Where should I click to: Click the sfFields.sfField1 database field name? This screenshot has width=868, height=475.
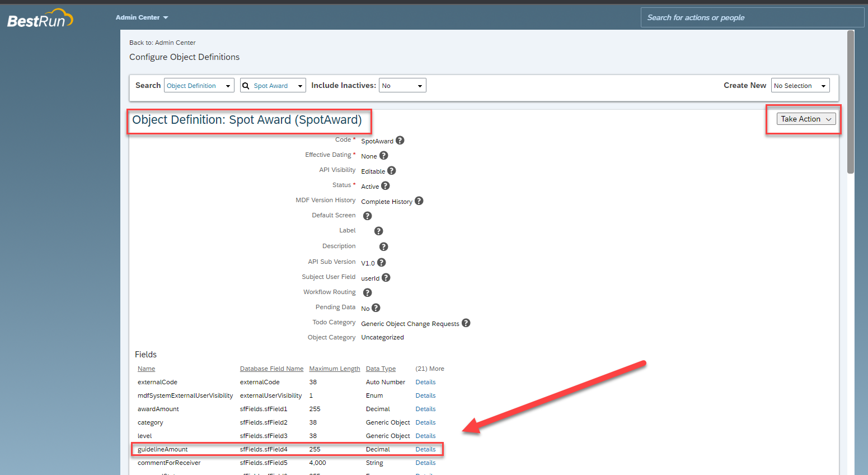point(264,409)
